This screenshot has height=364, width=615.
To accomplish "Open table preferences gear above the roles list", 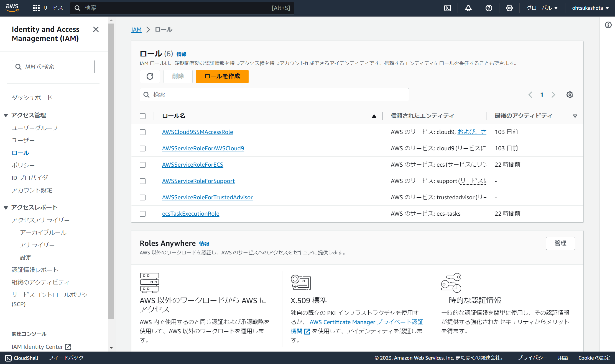I will click(570, 94).
